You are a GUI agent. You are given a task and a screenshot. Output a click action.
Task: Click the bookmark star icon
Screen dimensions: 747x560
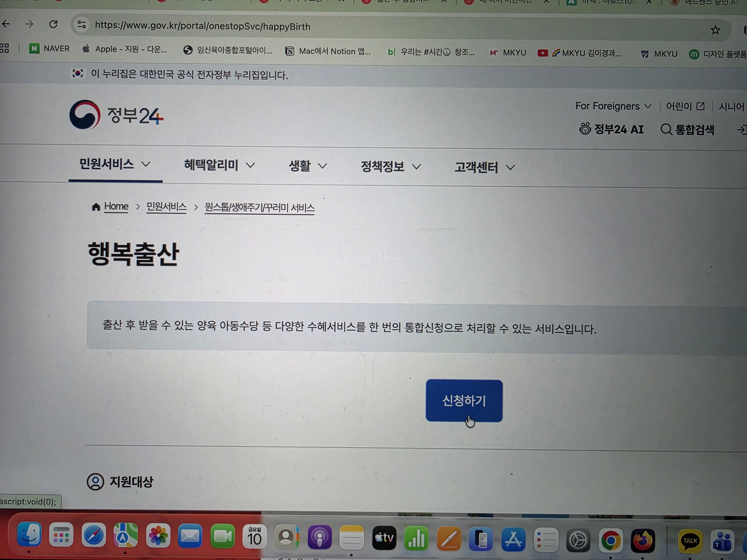(x=715, y=30)
